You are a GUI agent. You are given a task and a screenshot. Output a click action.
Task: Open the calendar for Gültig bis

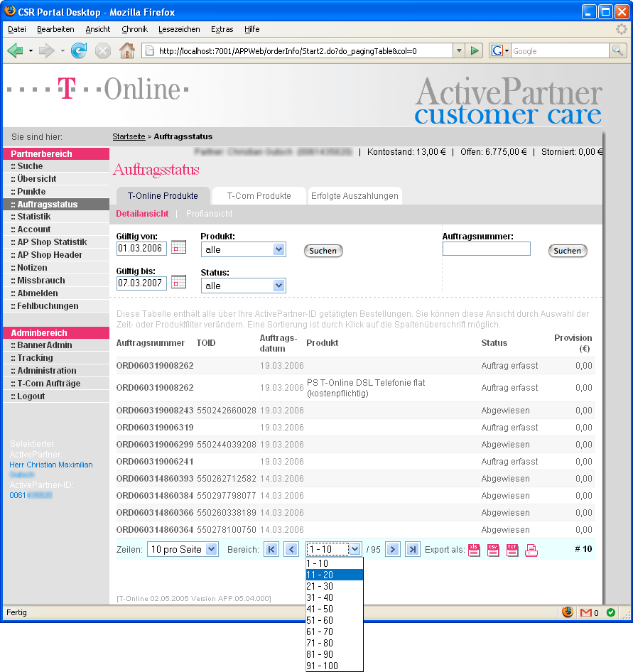[x=178, y=281]
